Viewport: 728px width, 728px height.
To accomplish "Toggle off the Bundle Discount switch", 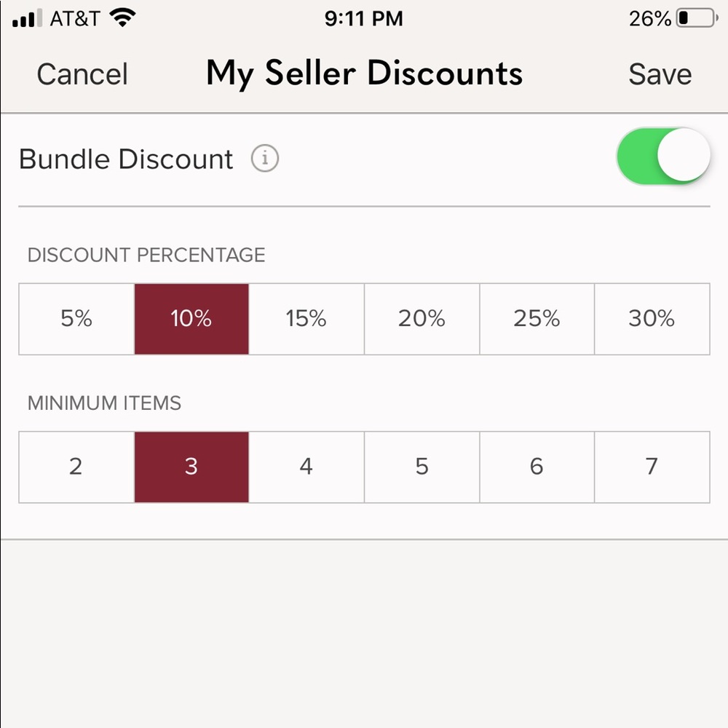I will (x=664, y=157).
